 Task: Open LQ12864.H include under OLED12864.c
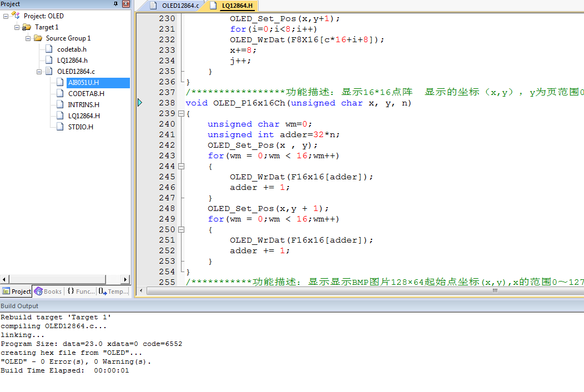pyautogui.click(x=84, y=116)
